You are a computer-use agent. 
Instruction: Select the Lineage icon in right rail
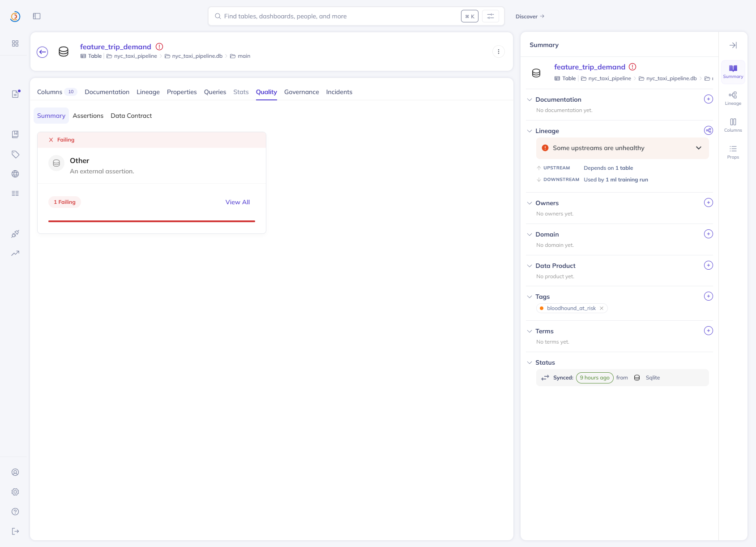point(733,99)
